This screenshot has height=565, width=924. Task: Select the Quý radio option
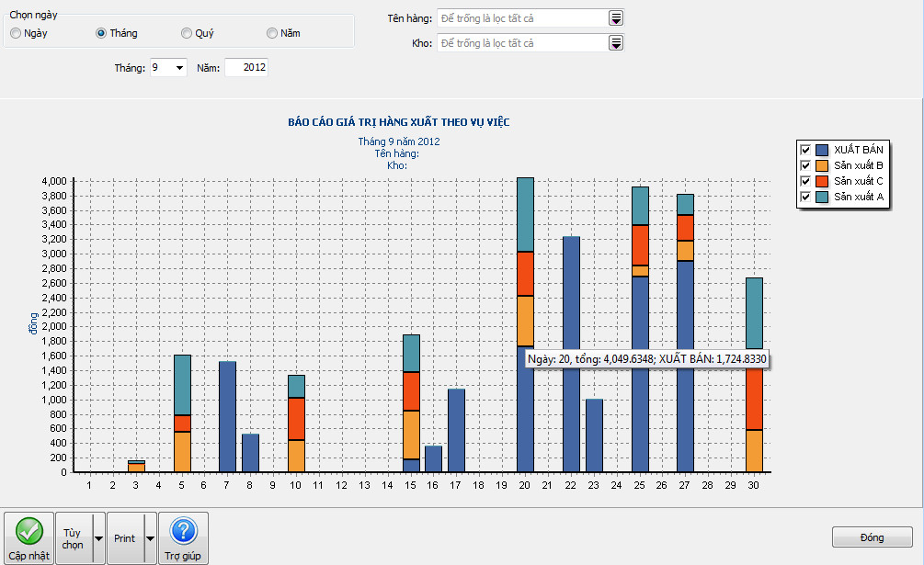tap(187, 33)
